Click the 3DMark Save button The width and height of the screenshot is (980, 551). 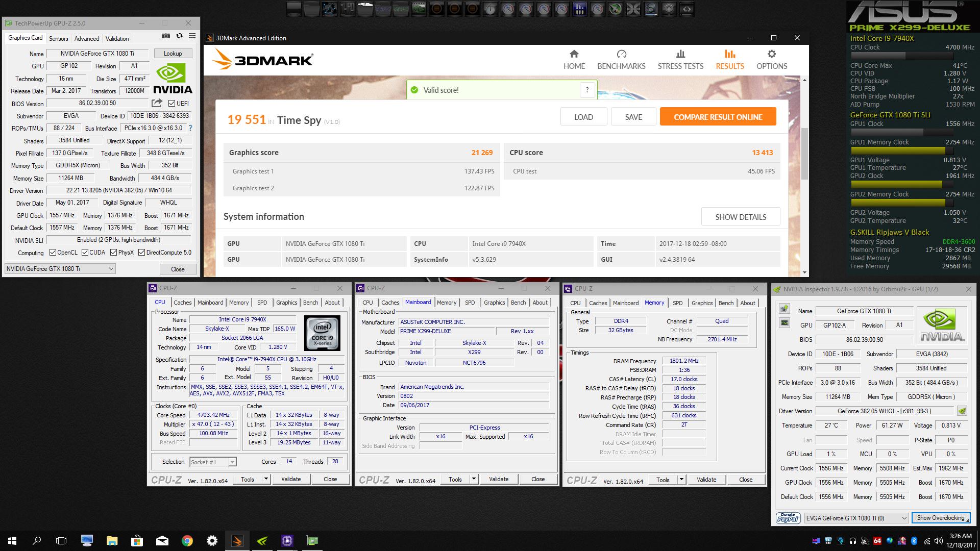coord(633,117)
